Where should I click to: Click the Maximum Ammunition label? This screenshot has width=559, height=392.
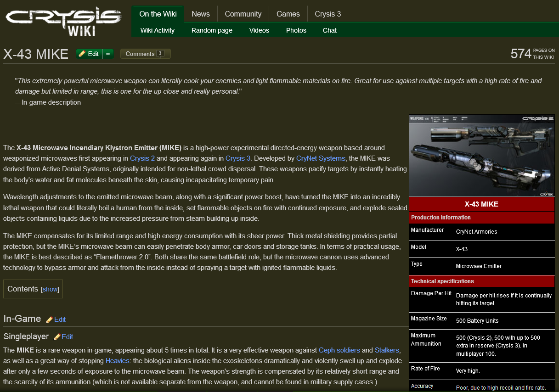pyautogui.click(x=426, y=340)
